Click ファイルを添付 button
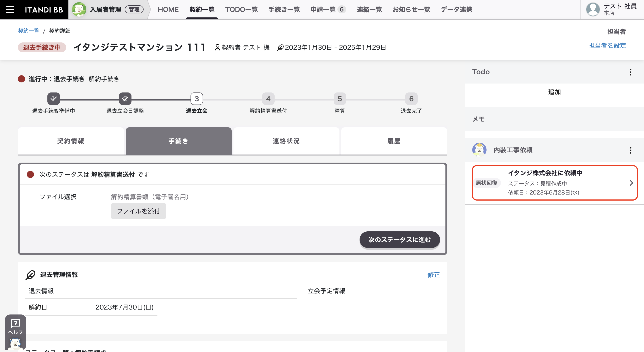Image resolution: width=644 pixels, height=352 pixels. click(x=138, y=211)
